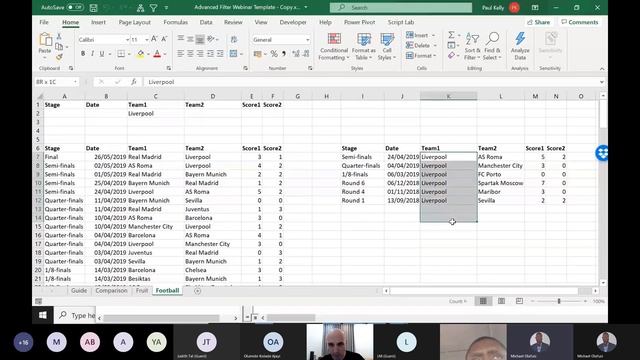Click the Font Color letter A icon
Viewport: 640px width, 360px height.
tap(157, 53)
